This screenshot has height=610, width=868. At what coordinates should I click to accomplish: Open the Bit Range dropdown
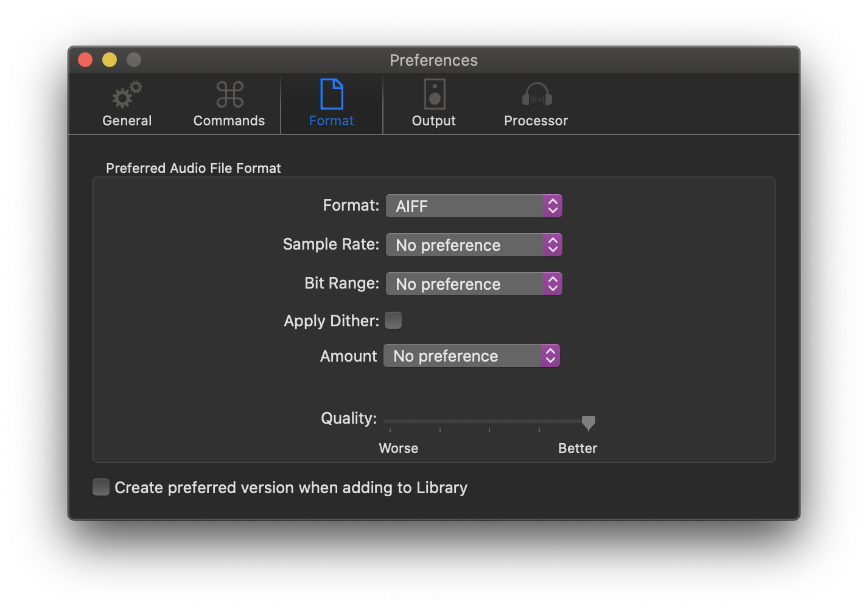click(x=464, y=284)
